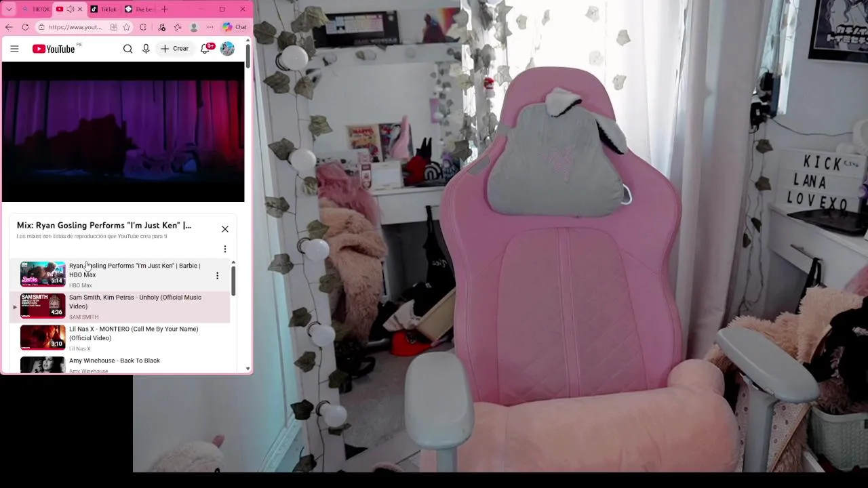
Task: Click the 'SAM SMITH' channel name
Action: (x=83, y=317)
